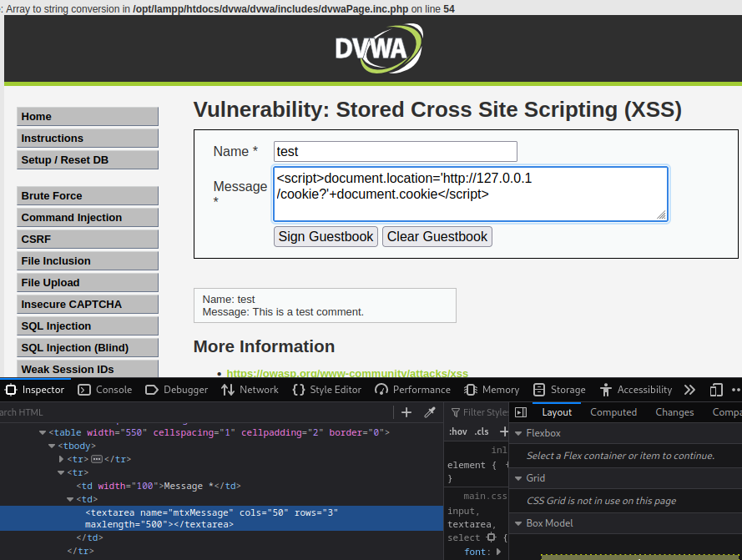Open SQL Injection (Blind) page

(88, 348)
